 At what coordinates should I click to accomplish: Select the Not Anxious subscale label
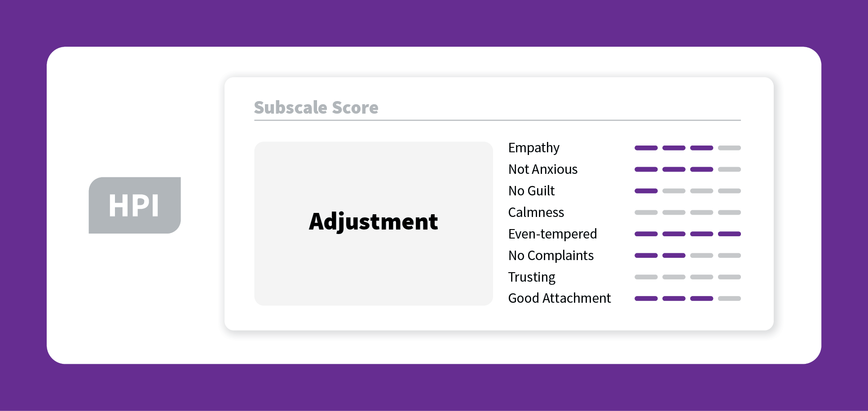point(543,169)
